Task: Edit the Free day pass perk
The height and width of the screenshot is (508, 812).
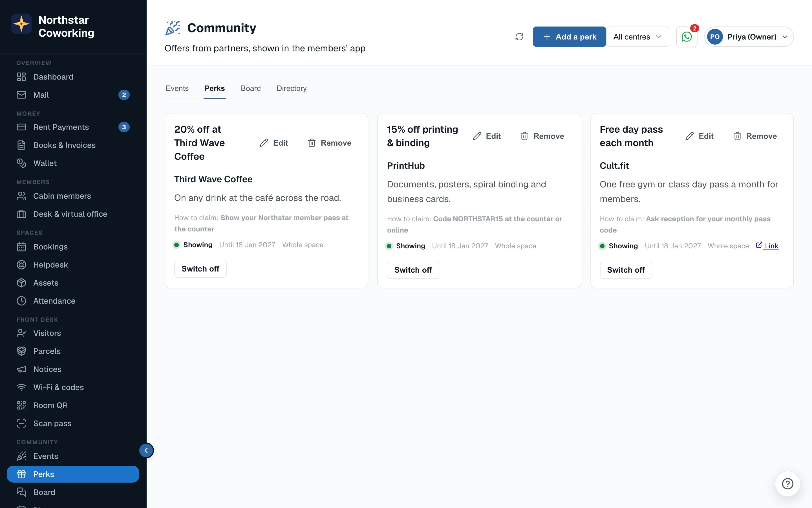Action: click(699, 136)
